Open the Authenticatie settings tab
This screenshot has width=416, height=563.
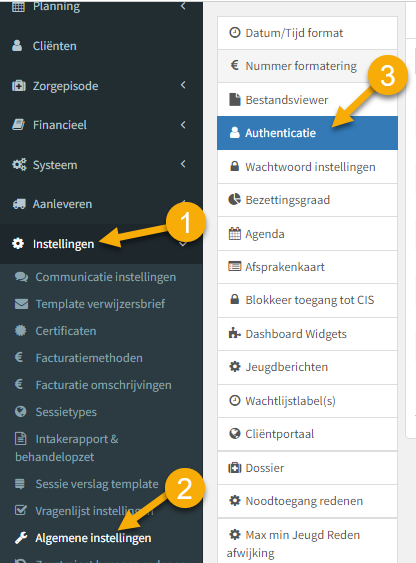[x=307, y=133]
